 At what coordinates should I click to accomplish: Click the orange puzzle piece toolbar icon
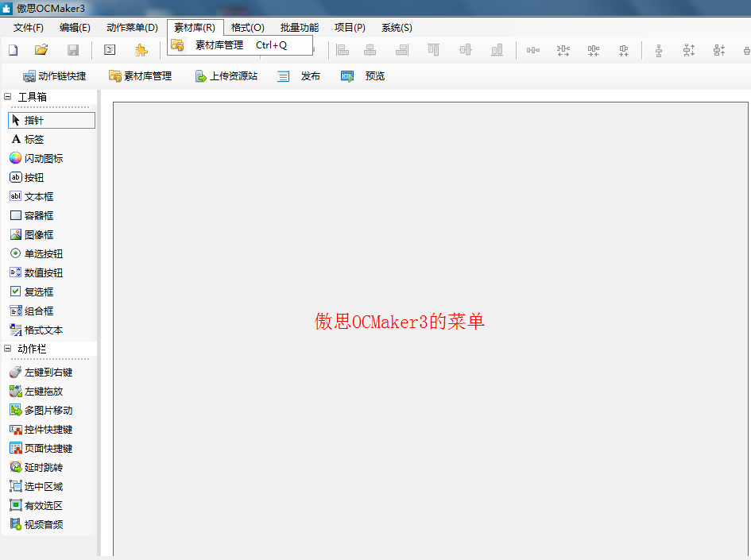141,50
